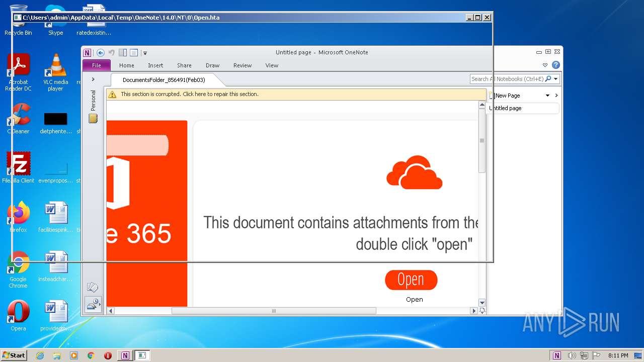Click the Personal notebook icon
644x362 pixels.
tap(93, 119)
